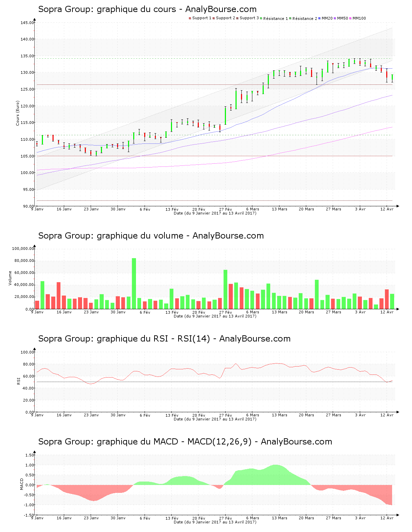The height and width of the screenshot is (532, 412).
Task: Click the 145.00 price axis value
Action: [27, 23]
